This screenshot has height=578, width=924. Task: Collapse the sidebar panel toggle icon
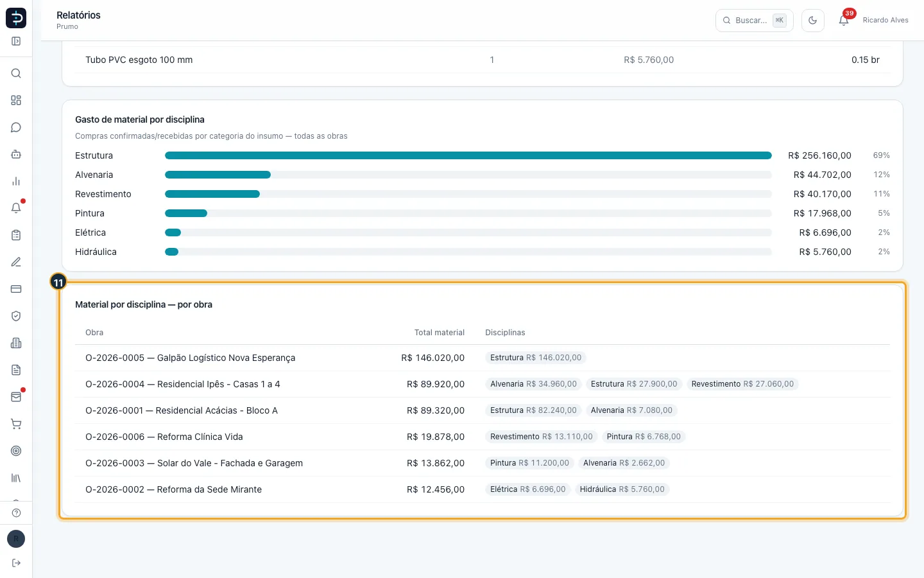coord(16,41)
